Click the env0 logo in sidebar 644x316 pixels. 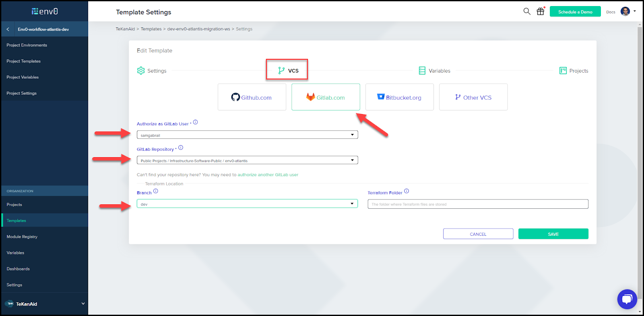coord(45,11)
